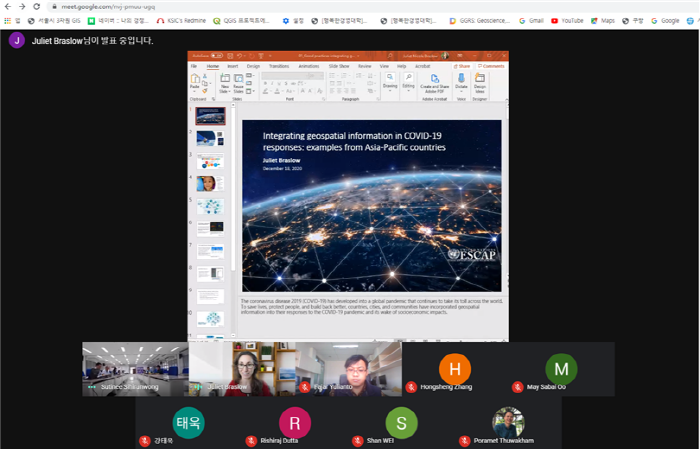Screen dimensions: 700x449
Task: Open the Drawing dropdown in the ribbon
Action: click(x=390, y=82)
